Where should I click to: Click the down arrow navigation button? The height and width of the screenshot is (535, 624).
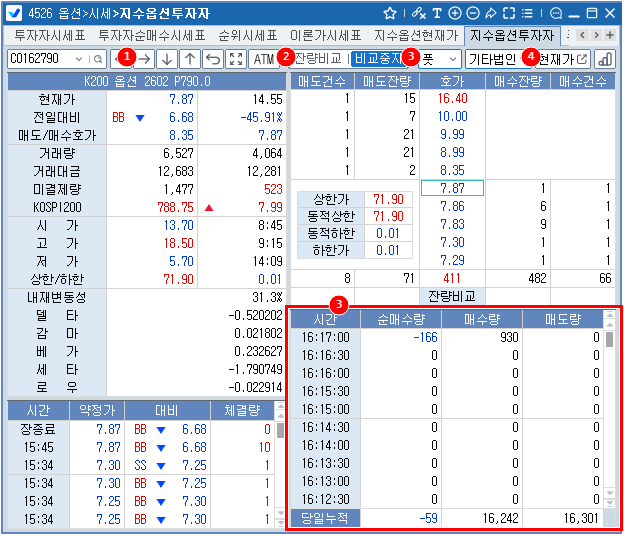pos(167,59)
